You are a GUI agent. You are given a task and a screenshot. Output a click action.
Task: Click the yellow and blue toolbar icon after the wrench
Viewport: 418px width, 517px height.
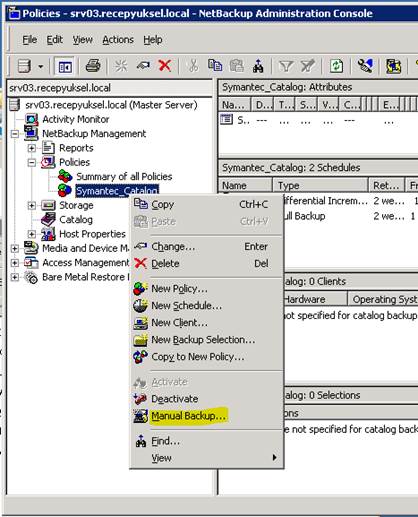pyautogui.click(x=394, y=66)
